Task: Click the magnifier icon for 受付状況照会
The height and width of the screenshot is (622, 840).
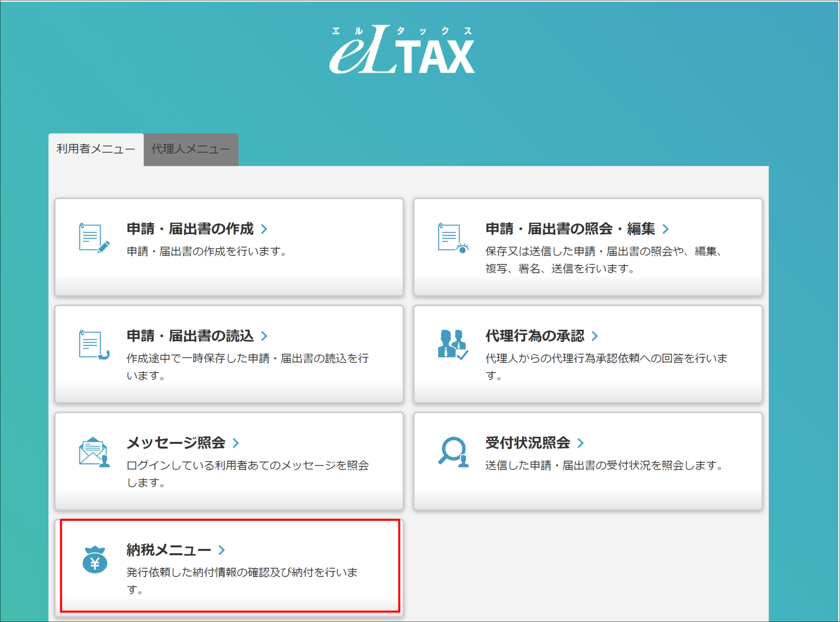Action: pos(453,452)
